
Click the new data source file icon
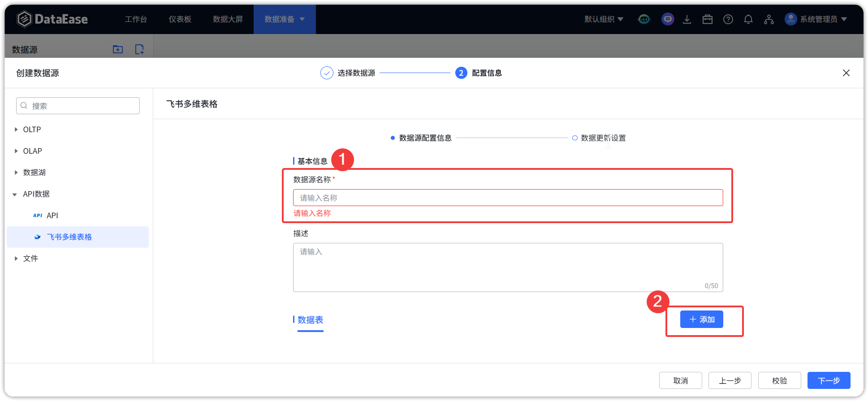[139, 49]
